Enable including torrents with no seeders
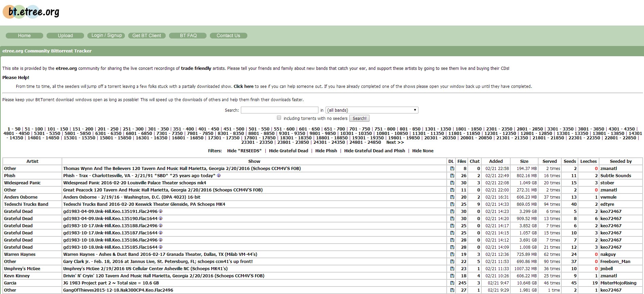 point(279,118)
